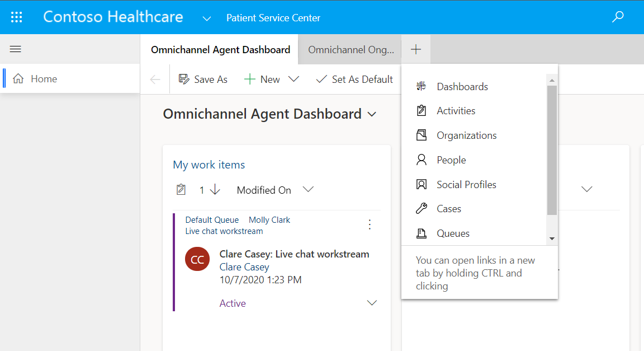Open the Clare Casey contact link
The width and height of the screenshot is (644, 351).
[244, 267]
